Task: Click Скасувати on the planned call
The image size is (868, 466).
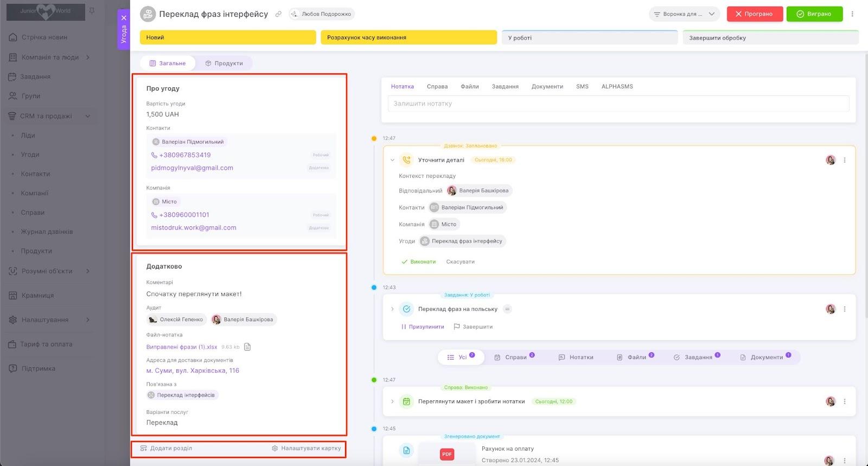Action: (x=461, y=262)
